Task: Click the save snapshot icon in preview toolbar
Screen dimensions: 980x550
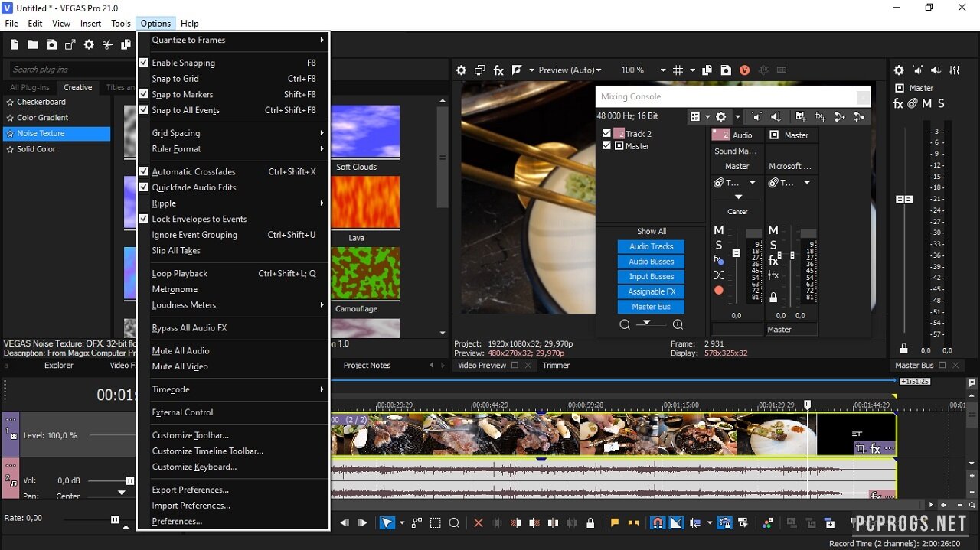Action: click(x=726, y=70)
